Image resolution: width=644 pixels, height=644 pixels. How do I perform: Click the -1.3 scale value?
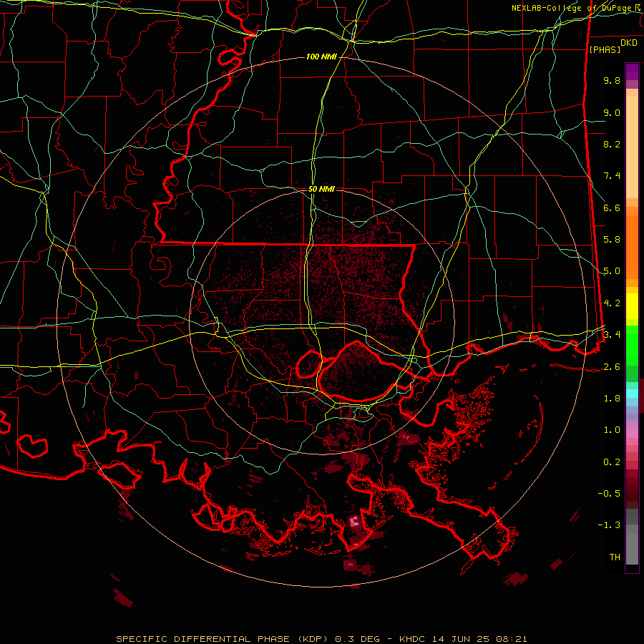click(609, 525)
